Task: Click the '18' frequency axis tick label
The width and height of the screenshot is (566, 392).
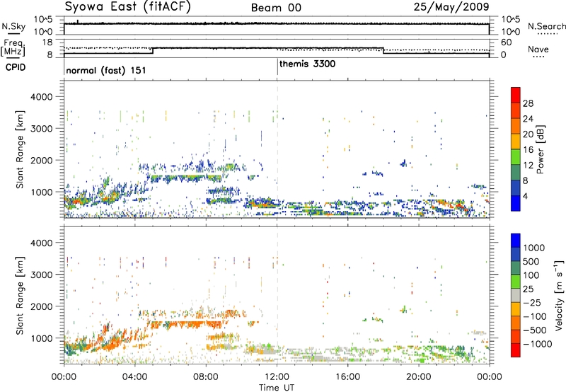Action: 47,42
